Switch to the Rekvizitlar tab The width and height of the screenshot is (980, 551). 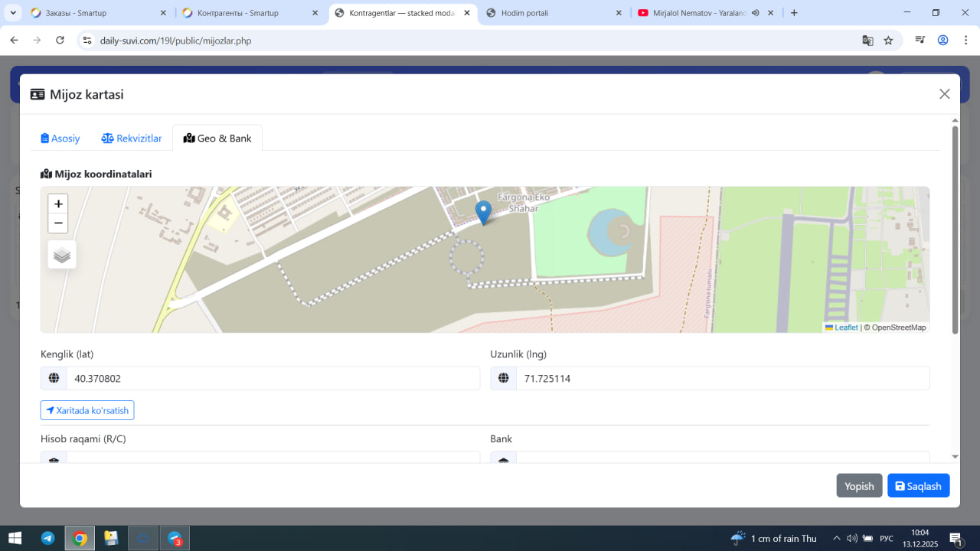click(132, 139)
